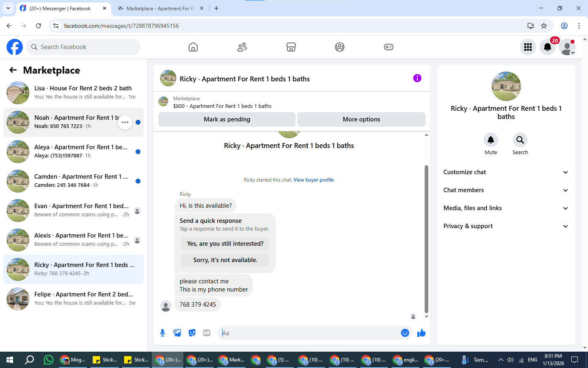Open notifications bell with 20 badge
The image size is (588, 368).
point(548,47)
